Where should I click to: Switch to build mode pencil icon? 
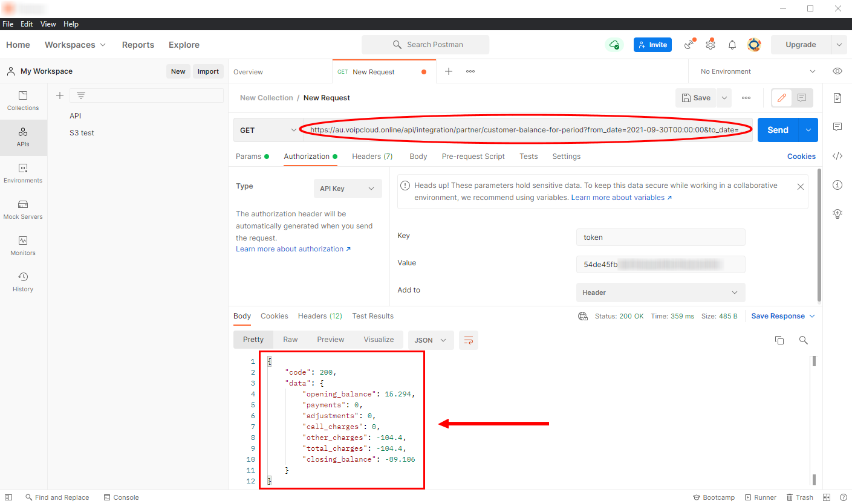tap(782, 98)
